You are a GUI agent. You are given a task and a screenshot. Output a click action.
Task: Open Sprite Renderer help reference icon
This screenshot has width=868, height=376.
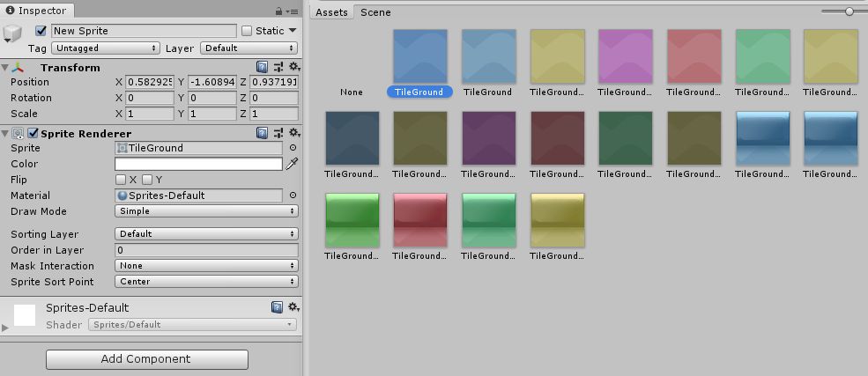[262, 133]
